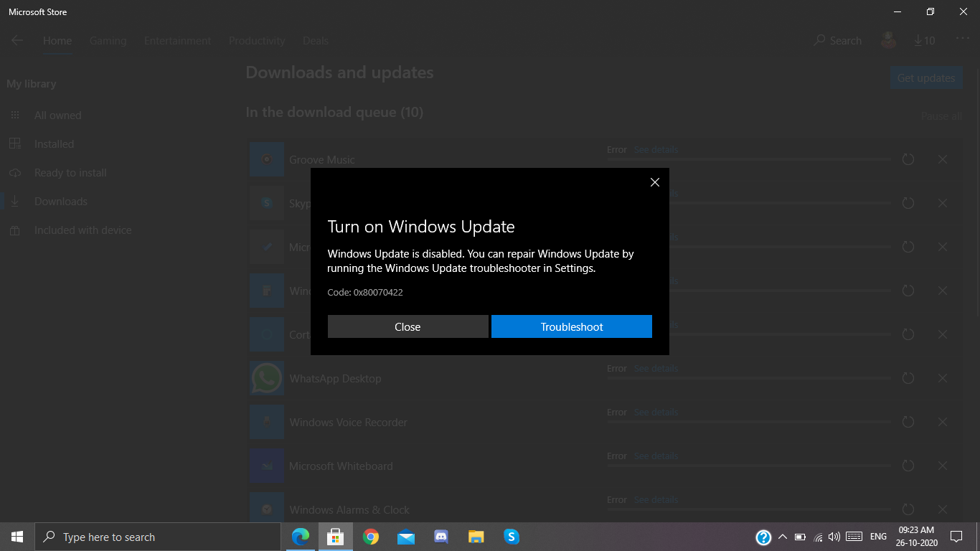The height and width of the screenshot is (551, 980).
Task: Click the Groove Music app name
Action: click(x=322, y=160)
